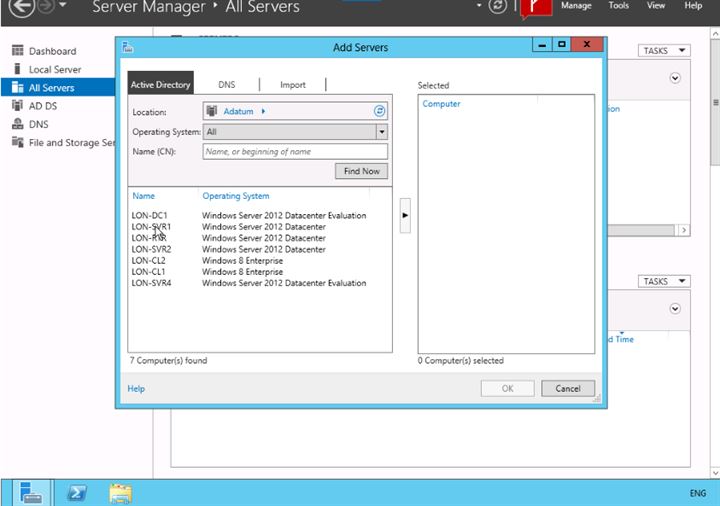Click the forward navigation arrow
Screen dimensions: 720x506
click(x=45, y=6)
